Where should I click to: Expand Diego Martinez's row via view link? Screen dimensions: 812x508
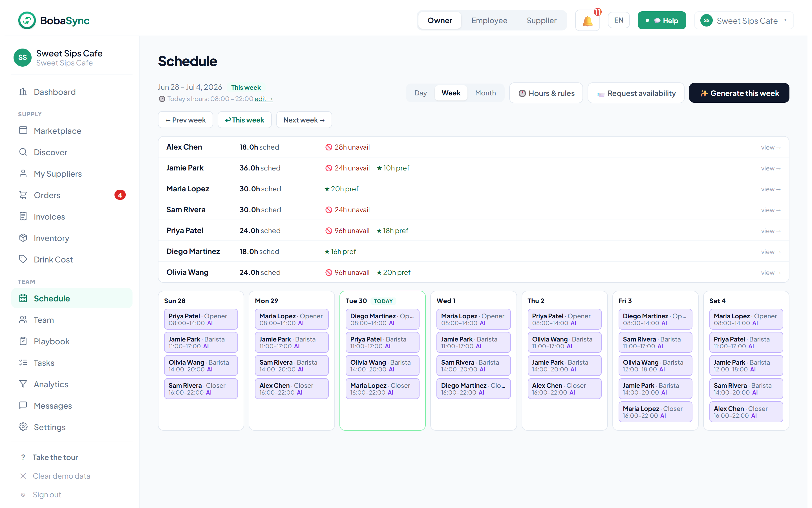tap(771, 251)
